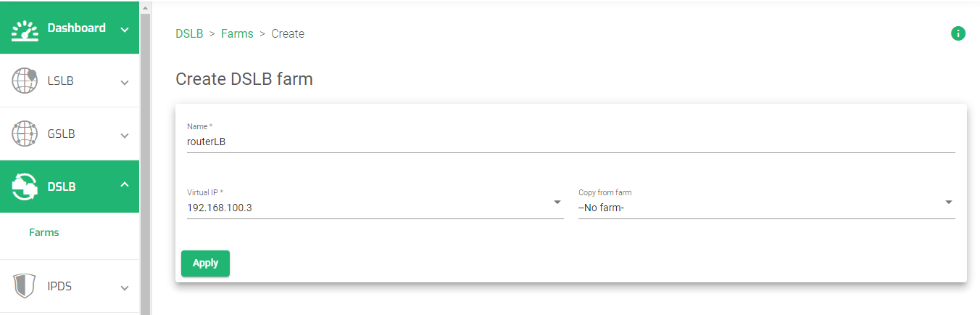Screen dimensions: 980x315
Task: Open the Virtual IP dropdown
Action: click(x=557, y=202)
